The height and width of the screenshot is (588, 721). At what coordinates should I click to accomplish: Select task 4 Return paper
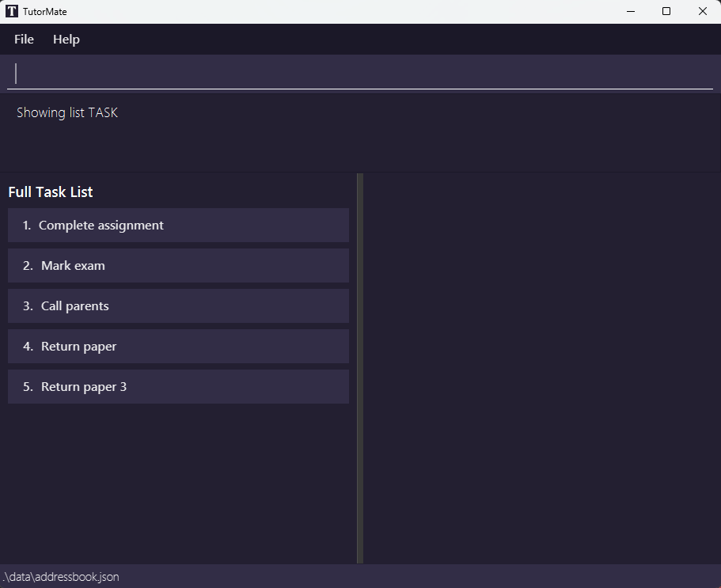pyautogui.click(x=178, y=346)
